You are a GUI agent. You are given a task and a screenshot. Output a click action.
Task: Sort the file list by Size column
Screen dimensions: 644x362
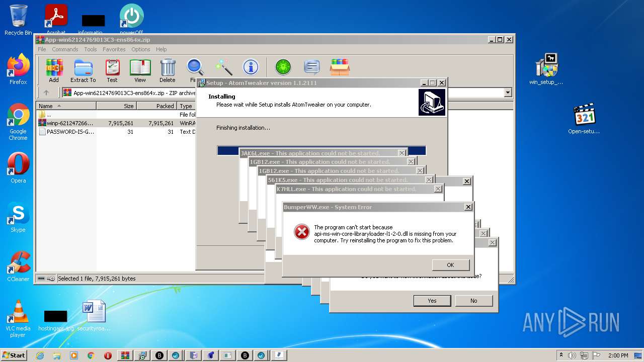116,106
